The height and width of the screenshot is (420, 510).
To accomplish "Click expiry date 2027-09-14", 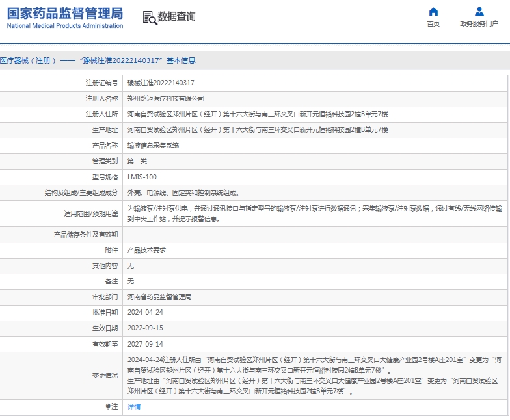I will tap(145, 344).
